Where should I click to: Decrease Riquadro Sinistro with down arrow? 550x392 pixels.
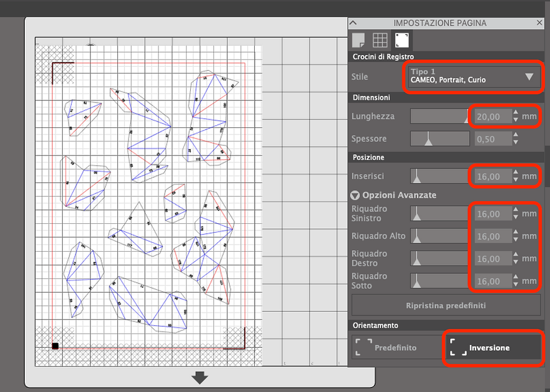516,217
